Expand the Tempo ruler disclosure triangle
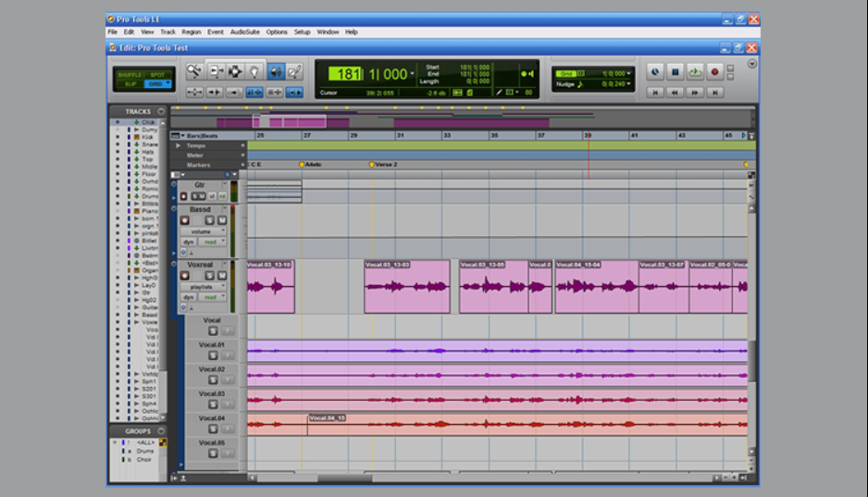This screenshot has width=868, height=497. point(179,145)
